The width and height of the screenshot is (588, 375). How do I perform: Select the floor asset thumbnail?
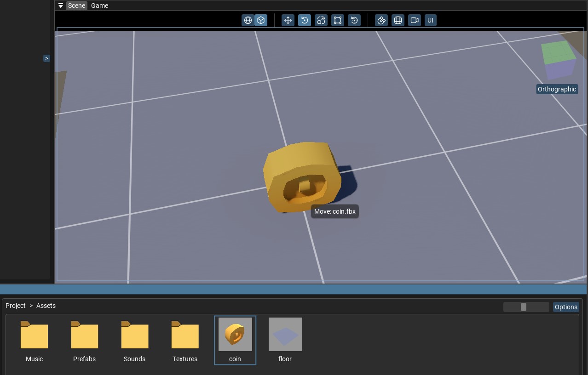285,335
